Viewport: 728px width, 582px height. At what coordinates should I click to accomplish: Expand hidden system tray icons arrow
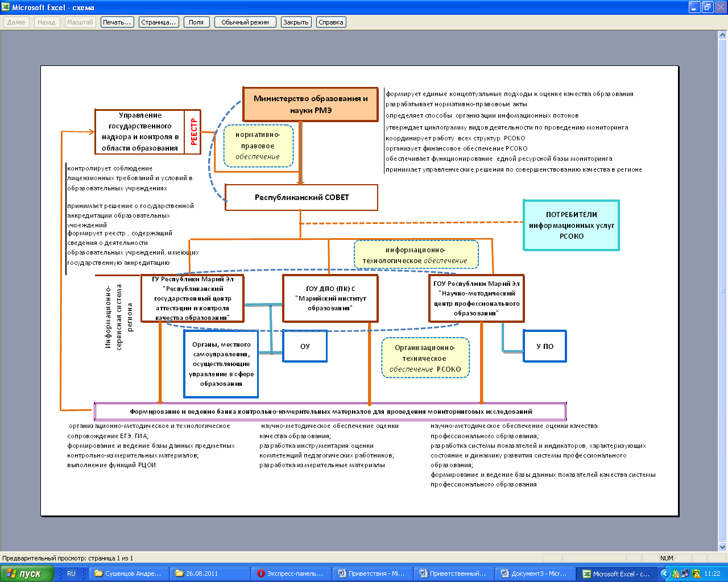click(664, 573)
